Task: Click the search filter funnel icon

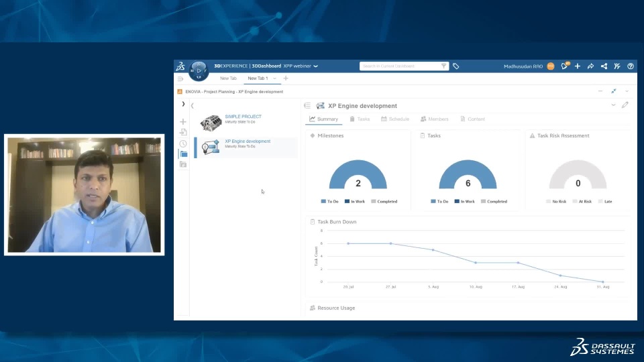Action: pyautogui.click(x=443, y=66)
